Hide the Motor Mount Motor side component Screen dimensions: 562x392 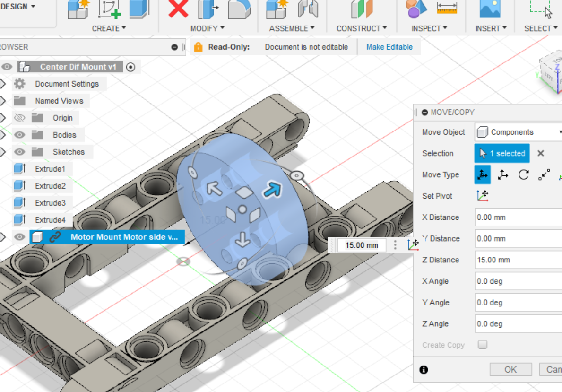click(19, 237)
